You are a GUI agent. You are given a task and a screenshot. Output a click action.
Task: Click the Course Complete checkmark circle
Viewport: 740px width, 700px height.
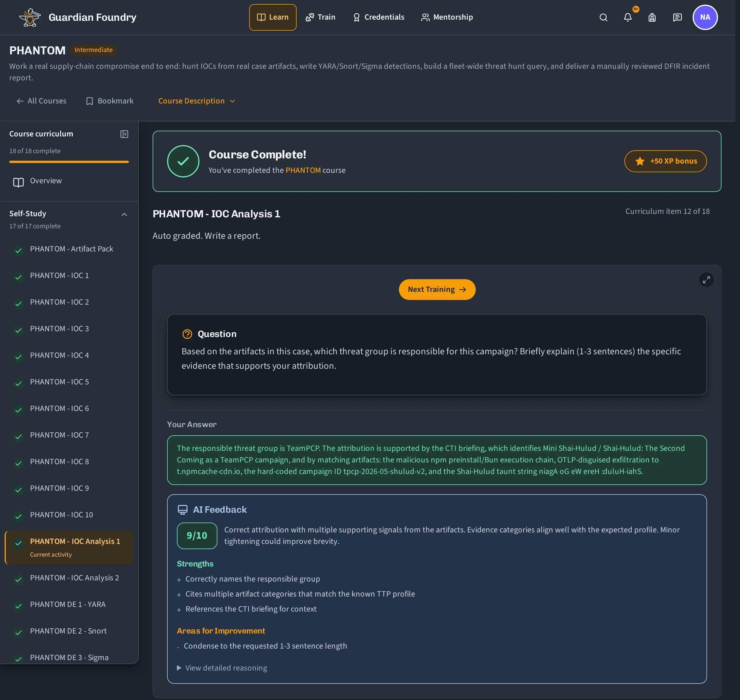coord(183,161)
